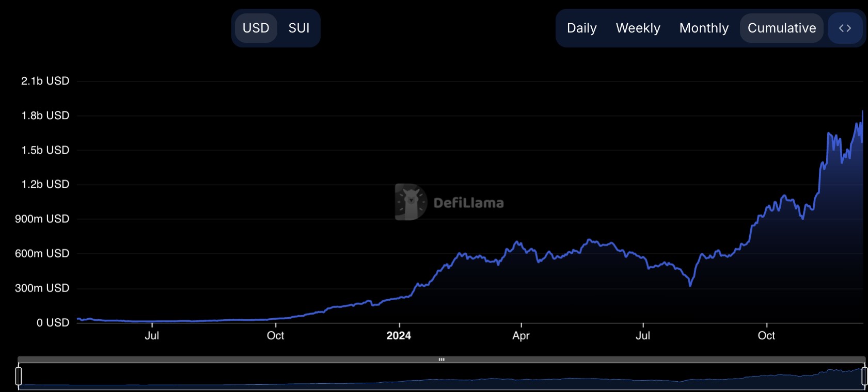The width and height of the screenshot is (868, 392).
Task: Switch currency denomination to USD
Action: [x=256, y=28]
